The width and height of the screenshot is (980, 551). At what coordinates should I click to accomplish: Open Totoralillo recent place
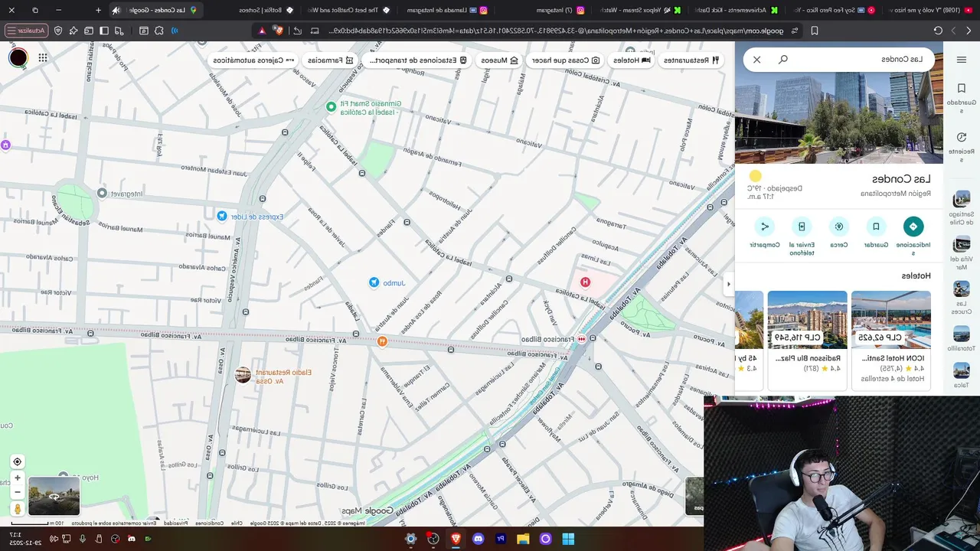pyautogui.click(x=962, y=338)
